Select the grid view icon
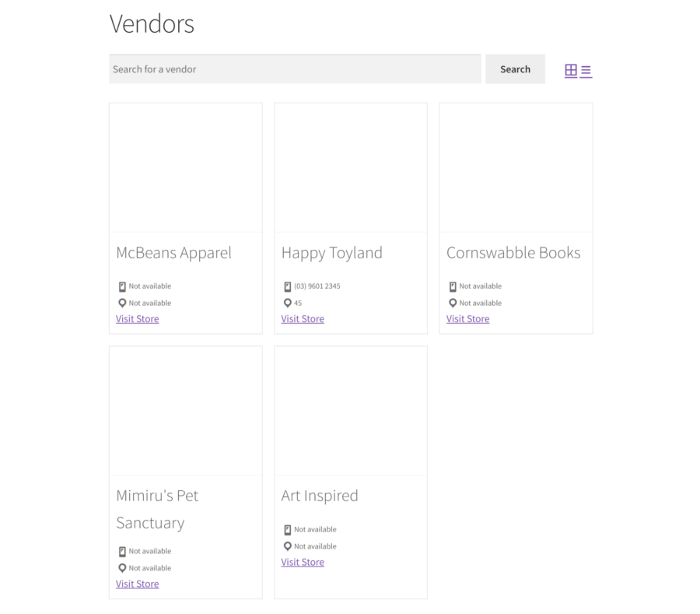 click(x=572, y=70)
